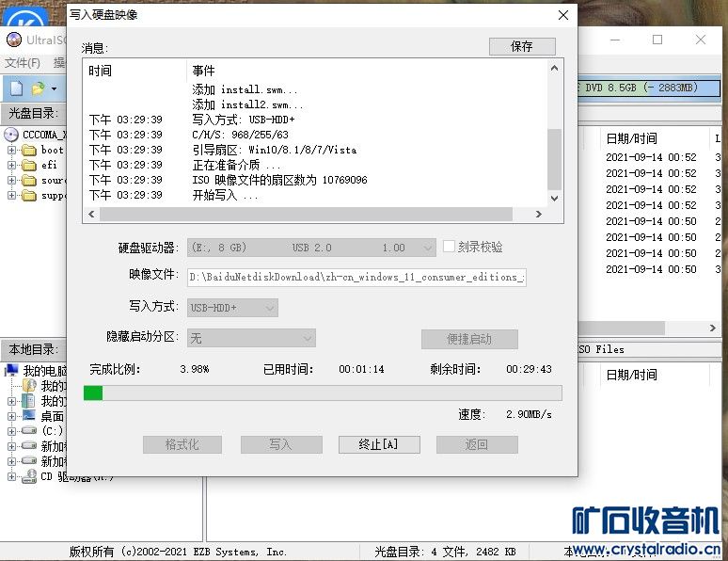Expand the CD drive node
728x561 pixels.
click(11, 476)
